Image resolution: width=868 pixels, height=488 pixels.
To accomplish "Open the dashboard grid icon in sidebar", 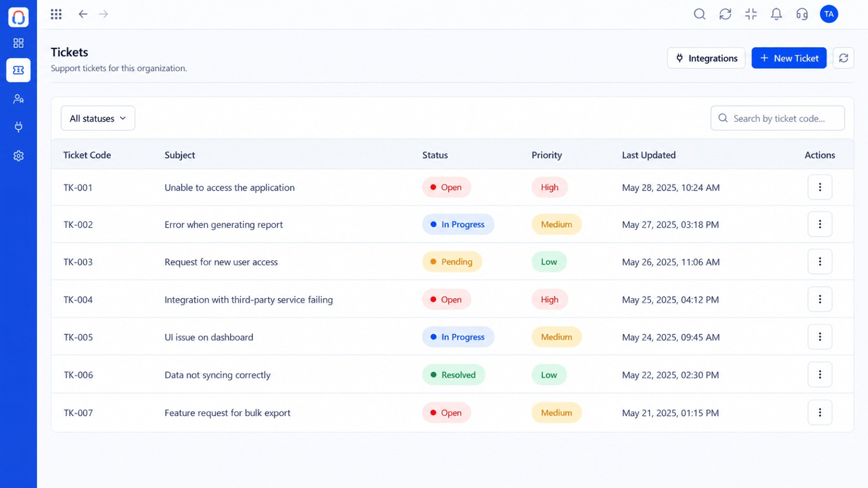I will coord(18,43).
